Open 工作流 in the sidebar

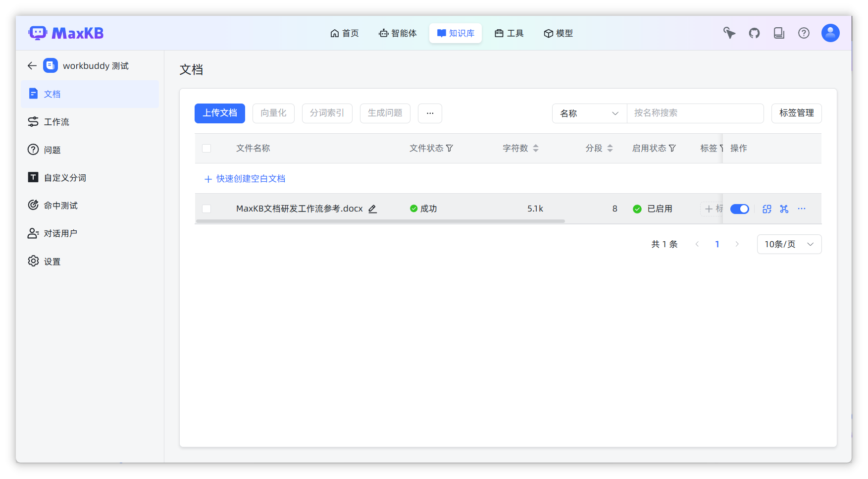pos(90,122)
